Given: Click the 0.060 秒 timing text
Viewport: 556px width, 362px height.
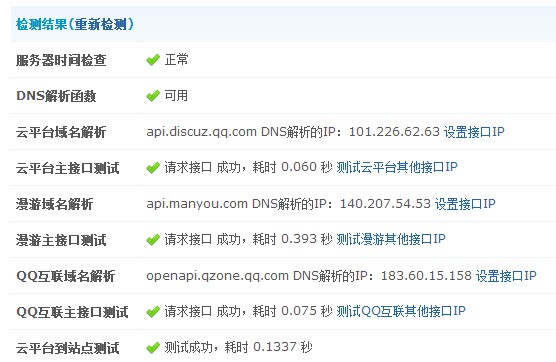Looking at the screenshot, I should pos(307,167).
